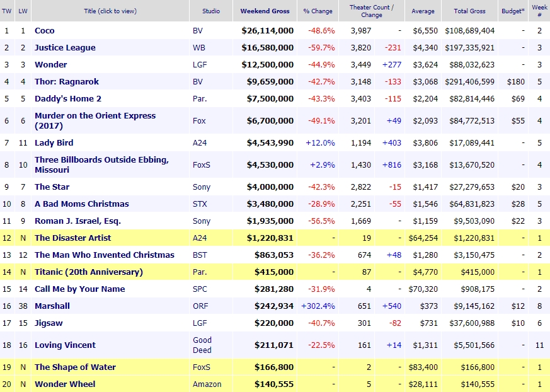
Task: Open The Man Who Invented Christmas link
Action: click(105, 255)
